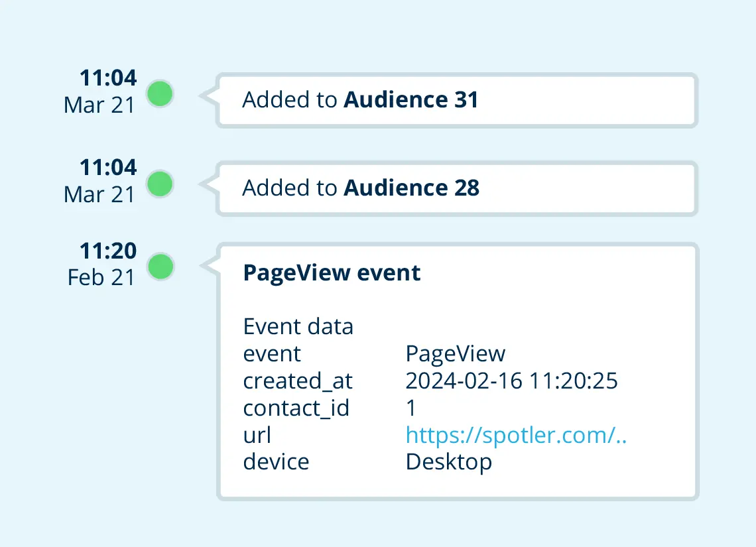Image resolution: width=756 pixels, height=547 pixels.
Task: Select the contact_id value 1
Action: (x=410, y=408)
